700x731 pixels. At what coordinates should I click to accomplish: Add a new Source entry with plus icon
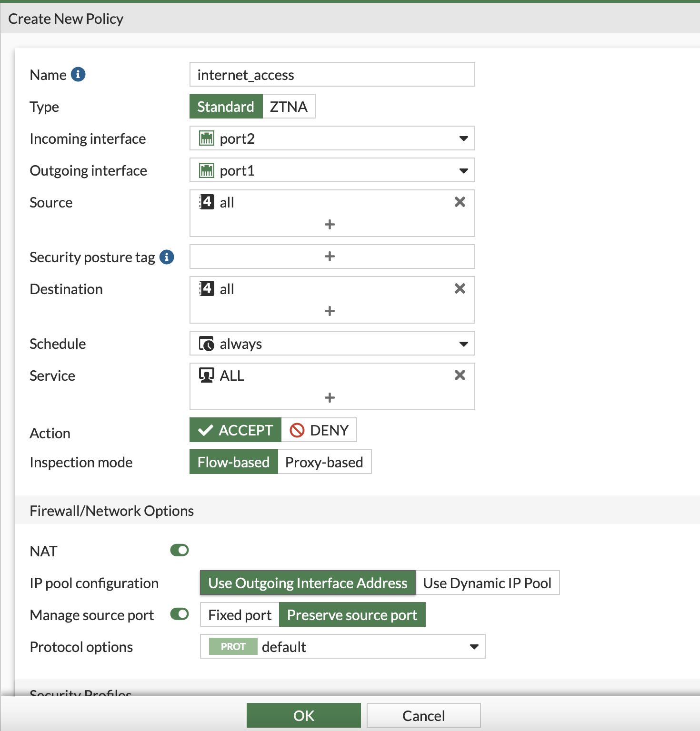330,224
